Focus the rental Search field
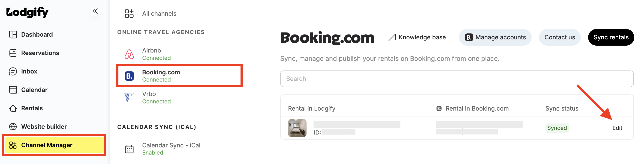 point(457,79)
